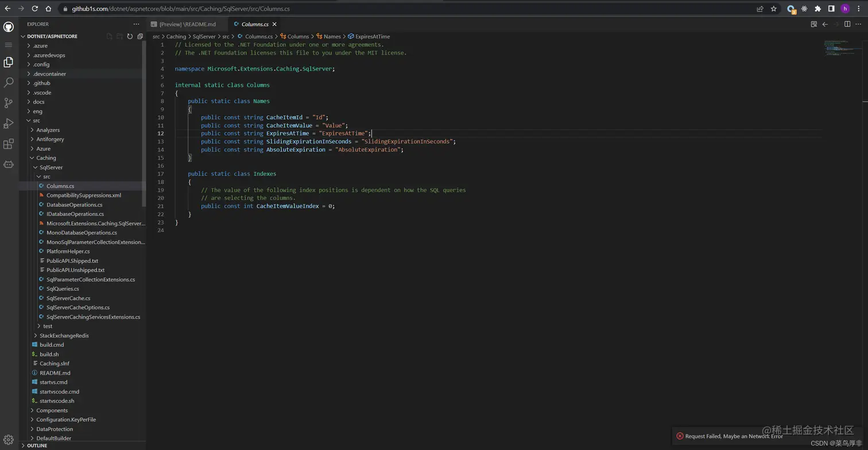Expand the Analyzers folder
This screenshot has width=868, height=450.
click(x=48, y=130)
